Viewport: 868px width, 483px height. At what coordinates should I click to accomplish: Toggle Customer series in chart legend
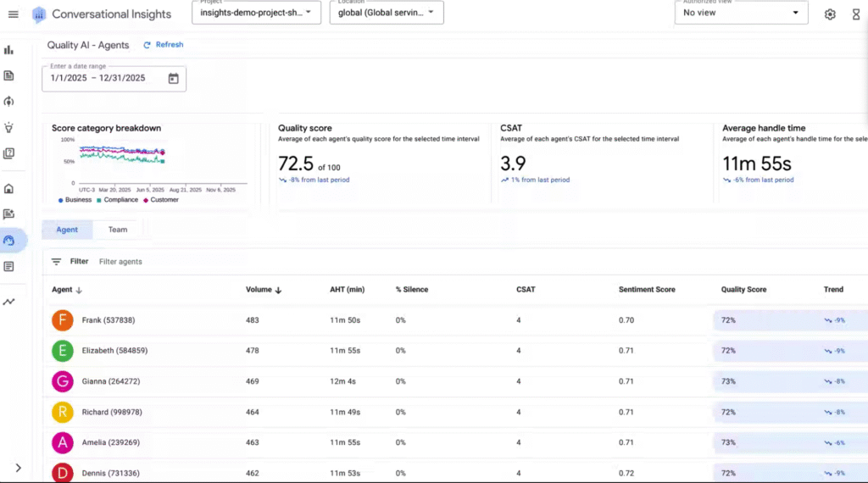pos(161,200)
